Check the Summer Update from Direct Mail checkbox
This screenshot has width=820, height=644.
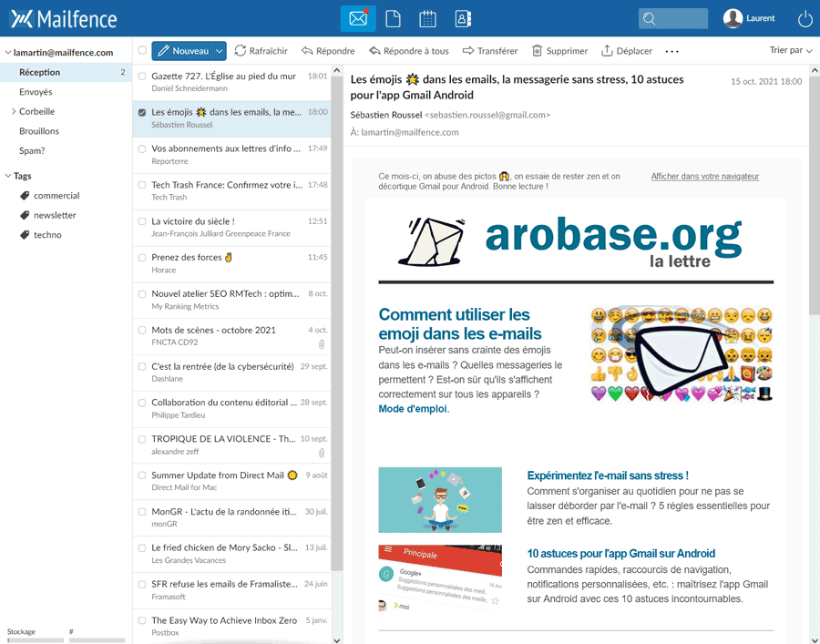[142, 475]
